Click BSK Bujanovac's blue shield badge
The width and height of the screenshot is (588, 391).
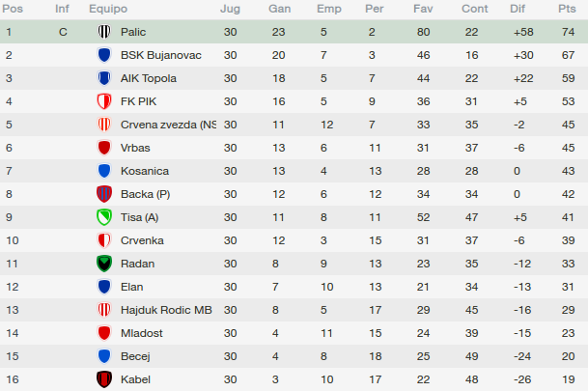tap(104, 55)
